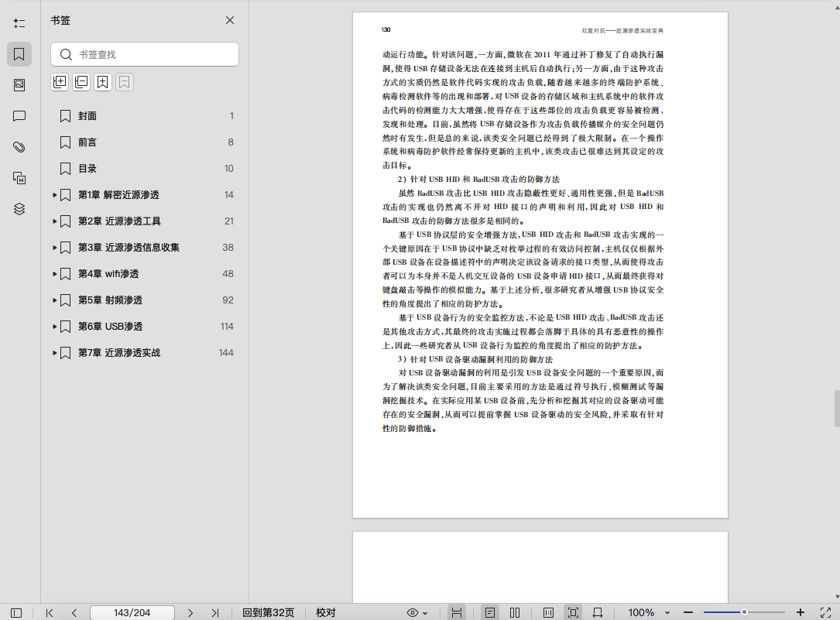Add a new bookmark icon
This screenshot has width=840, height=620.
pyautogui.click(x=103, y=82)
